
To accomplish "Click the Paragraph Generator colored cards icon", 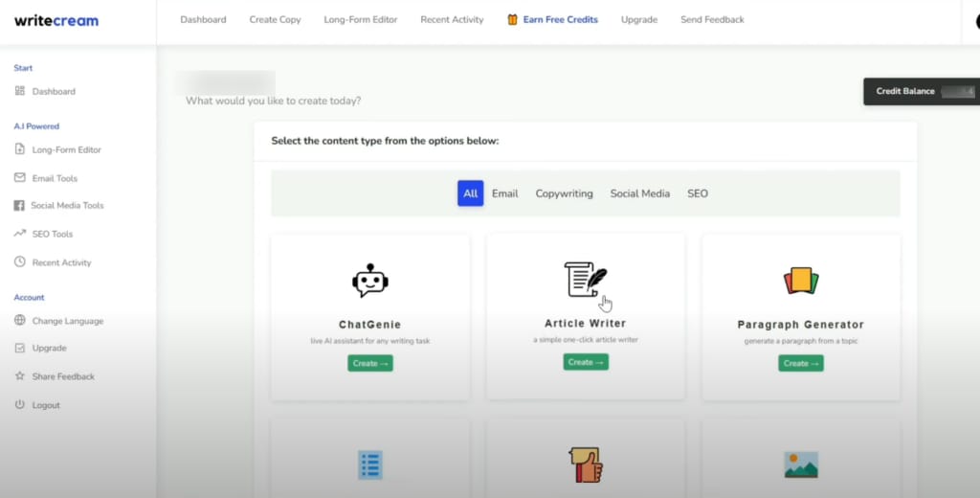I will click(801, 281).
